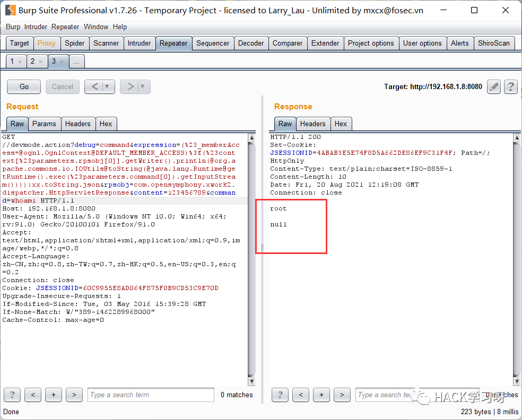Open the Window menu
Image resolution: width=522 pixels, height=420 pixels.
coord(96,27)
